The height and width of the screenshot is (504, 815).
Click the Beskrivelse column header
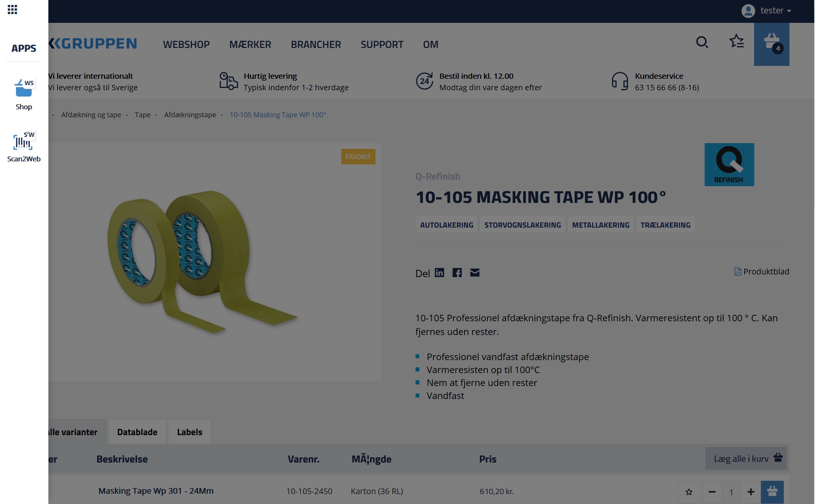[x=122, y=459]
